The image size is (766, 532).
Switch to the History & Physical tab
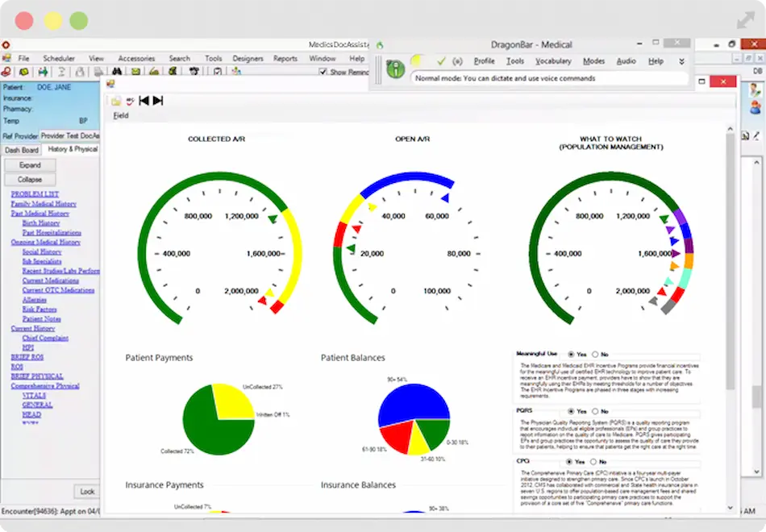(x=73, y=150)
